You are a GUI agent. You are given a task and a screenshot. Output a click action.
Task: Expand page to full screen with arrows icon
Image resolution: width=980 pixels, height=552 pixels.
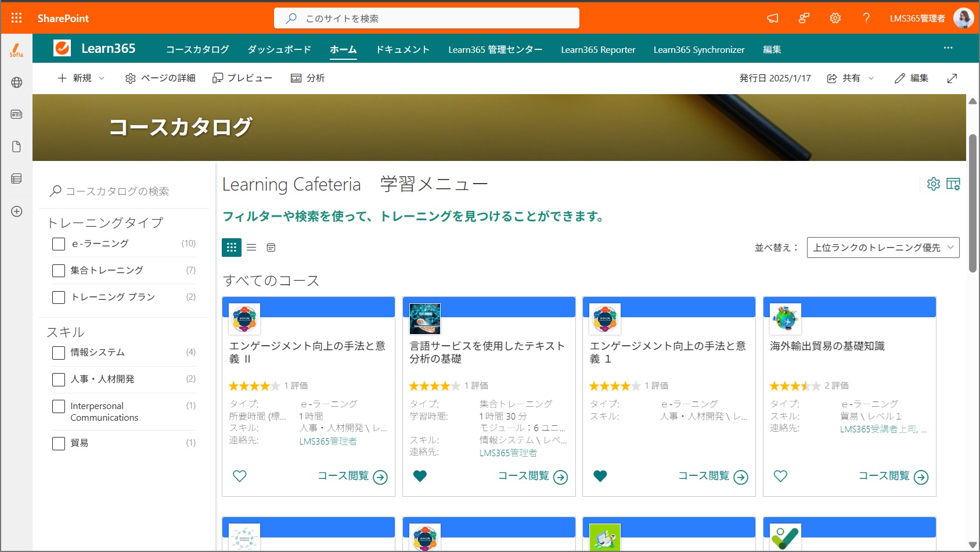952,78
